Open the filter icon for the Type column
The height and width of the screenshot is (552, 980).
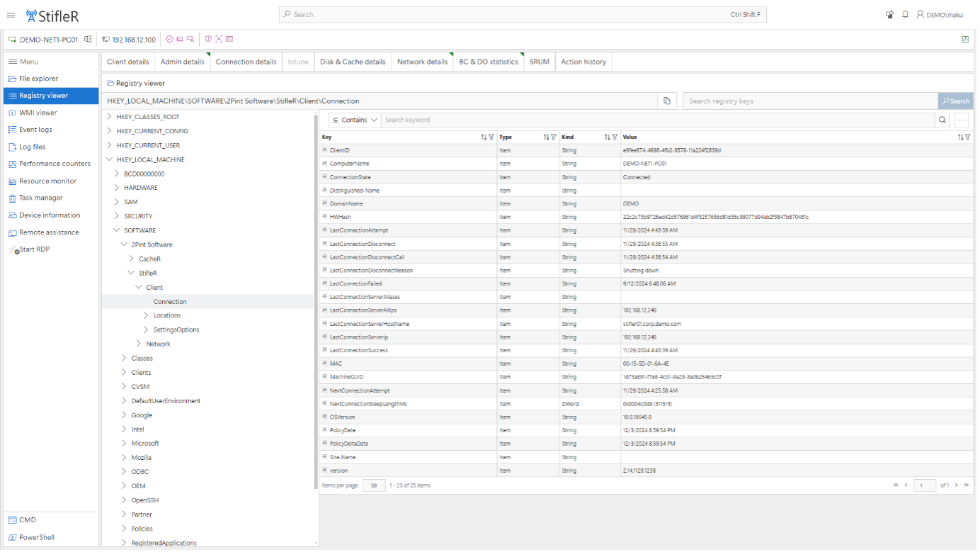[x=554, y=137]
